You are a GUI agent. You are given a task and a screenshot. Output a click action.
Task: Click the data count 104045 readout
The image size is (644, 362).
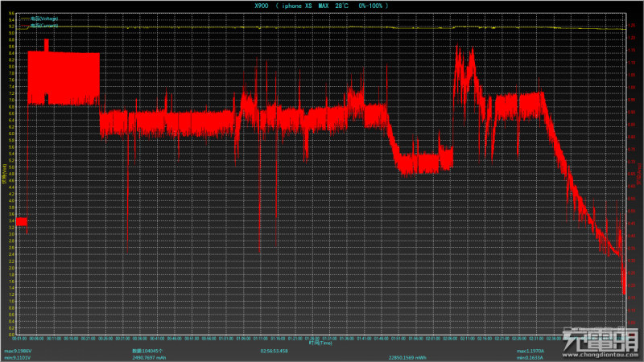pyautogui.click(x=149, y=351)
